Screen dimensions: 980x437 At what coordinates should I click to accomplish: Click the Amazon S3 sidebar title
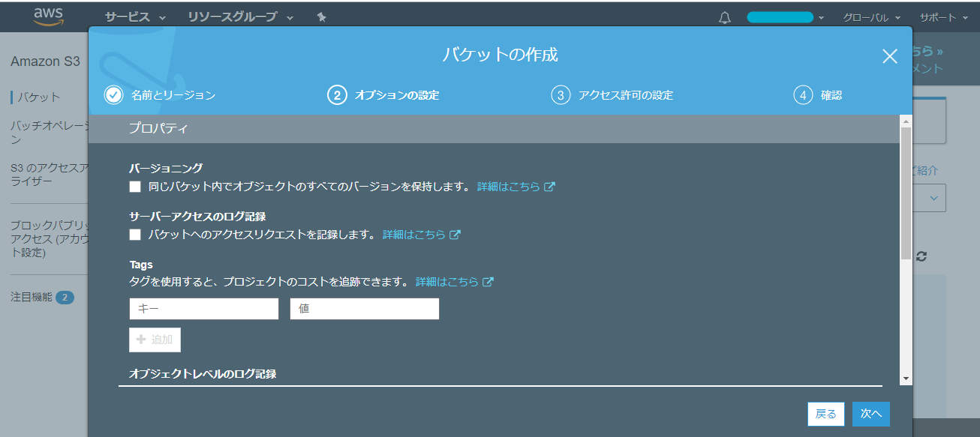[45, 61]
